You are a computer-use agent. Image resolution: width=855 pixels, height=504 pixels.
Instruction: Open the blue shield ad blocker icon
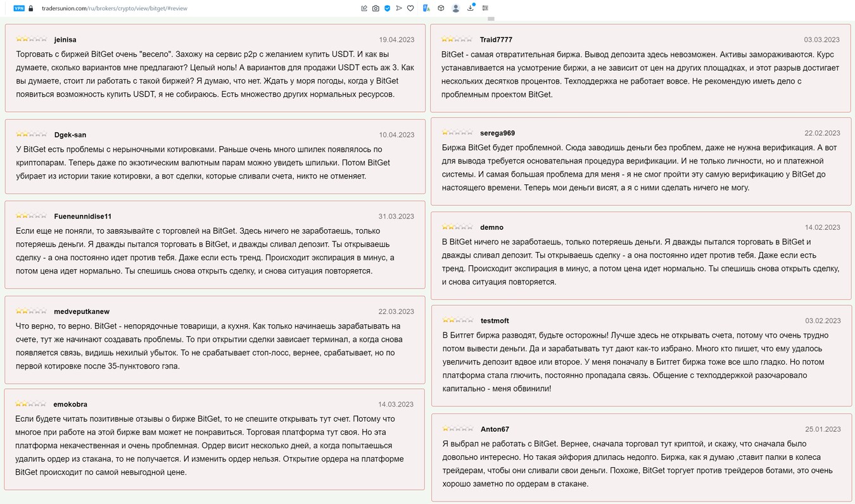pyautogui.click(x=387, y=8)
